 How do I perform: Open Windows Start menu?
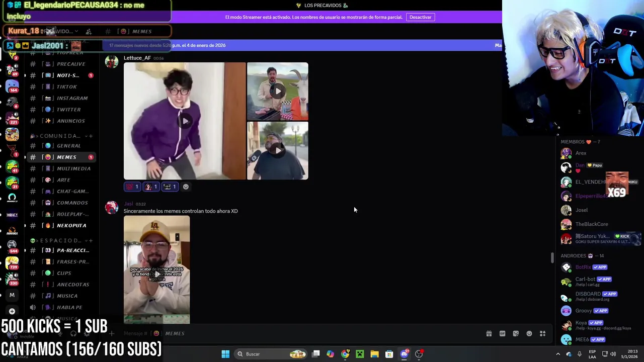225,354
